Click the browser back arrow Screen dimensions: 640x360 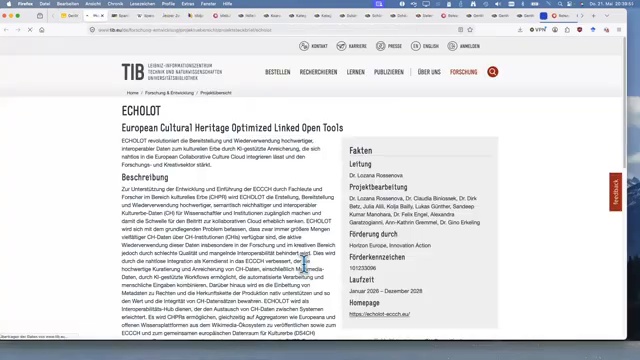pyautogui.click(x=6, y=30)
